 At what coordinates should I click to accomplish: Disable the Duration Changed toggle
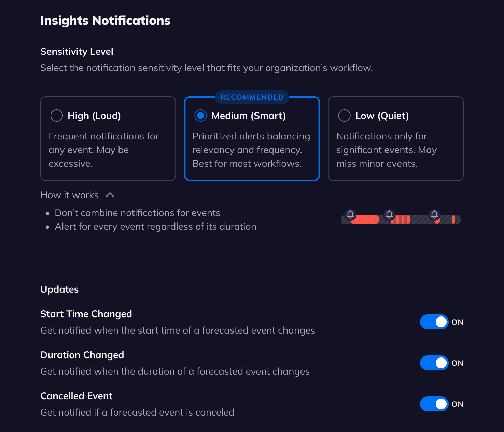point(434,363)
